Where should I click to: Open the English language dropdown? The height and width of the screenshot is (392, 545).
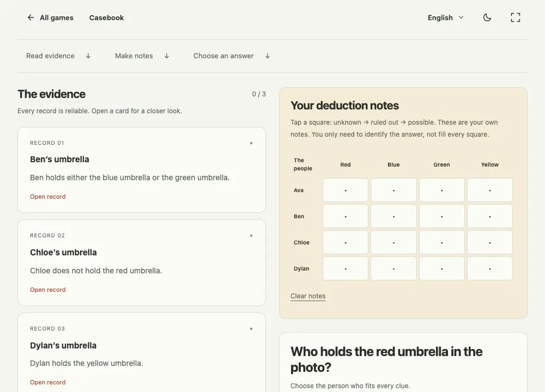446,18
